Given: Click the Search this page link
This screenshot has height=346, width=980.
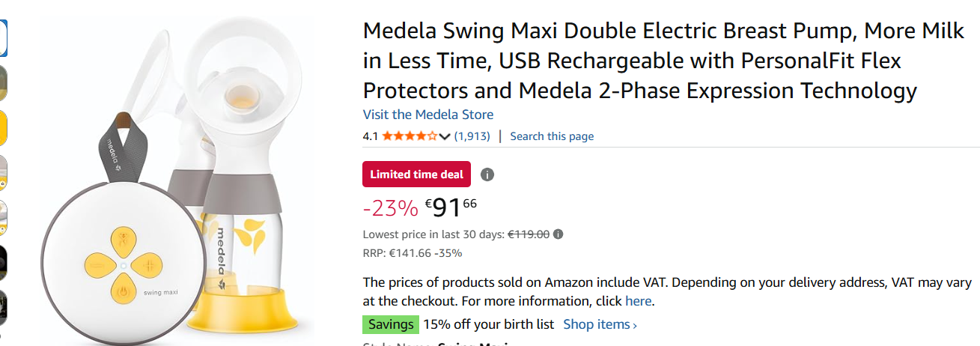Looking at the screenshot, I should click(552, 136).
